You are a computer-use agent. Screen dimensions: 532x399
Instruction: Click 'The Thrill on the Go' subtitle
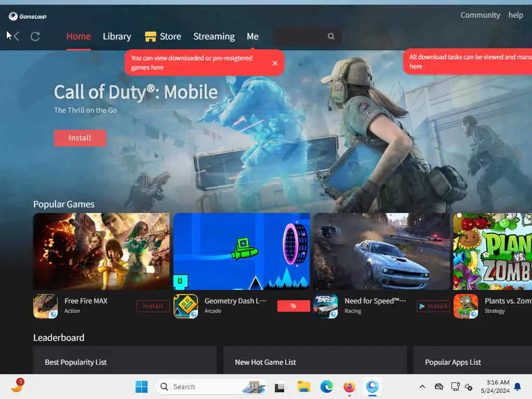(x=86, y=110)
